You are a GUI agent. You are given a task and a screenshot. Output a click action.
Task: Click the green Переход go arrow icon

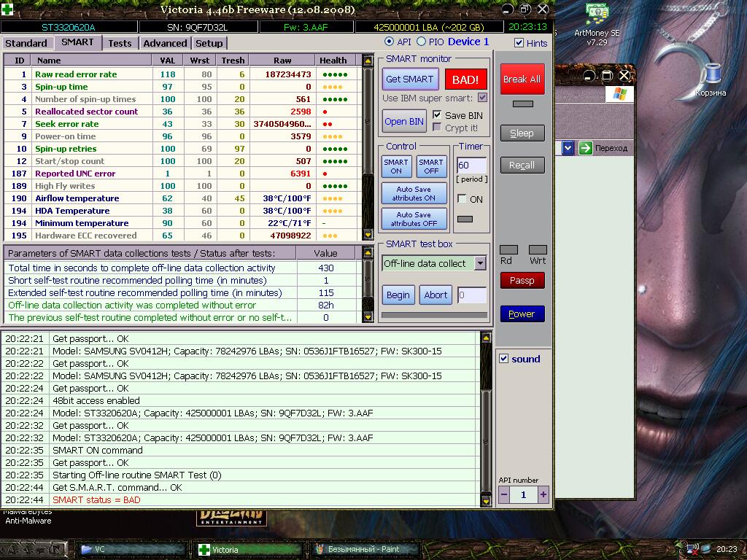click(x=585, y=148)
